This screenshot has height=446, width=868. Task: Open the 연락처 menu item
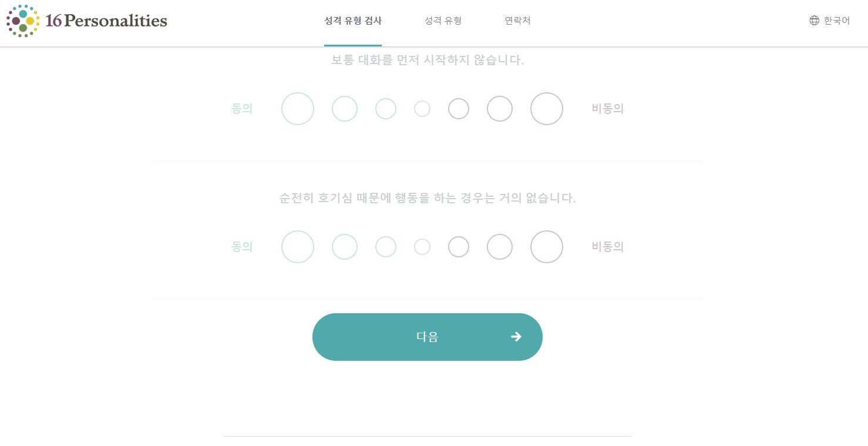(x=517, y=21)
